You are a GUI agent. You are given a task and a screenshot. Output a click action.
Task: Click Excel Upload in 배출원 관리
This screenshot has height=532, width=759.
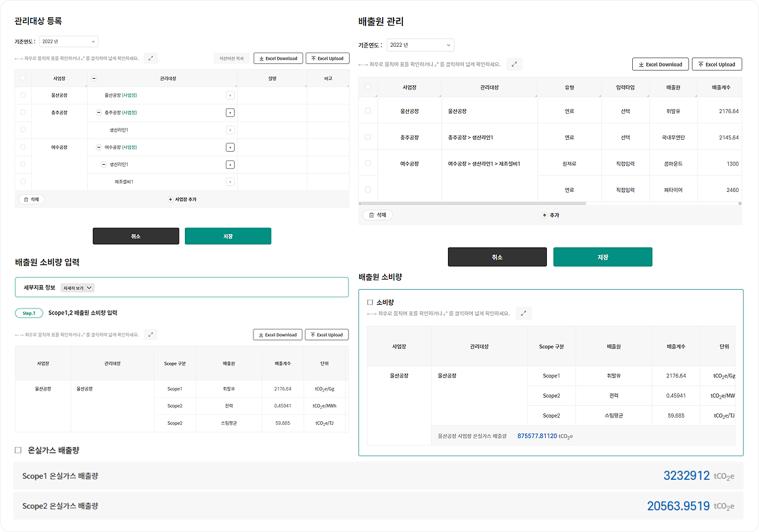pyautogui.click(x=717, y=64)
